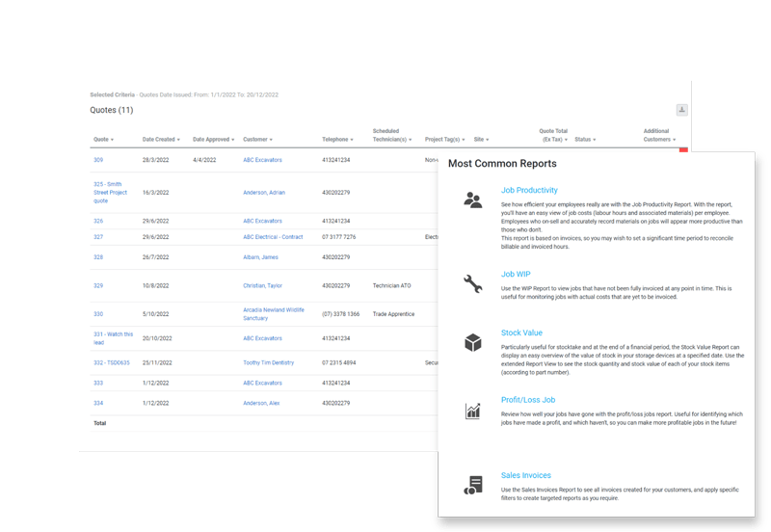Open quote 331 - Watch this lead
Viewport: 771px width, 532px height.
click(x=113, y=338)
